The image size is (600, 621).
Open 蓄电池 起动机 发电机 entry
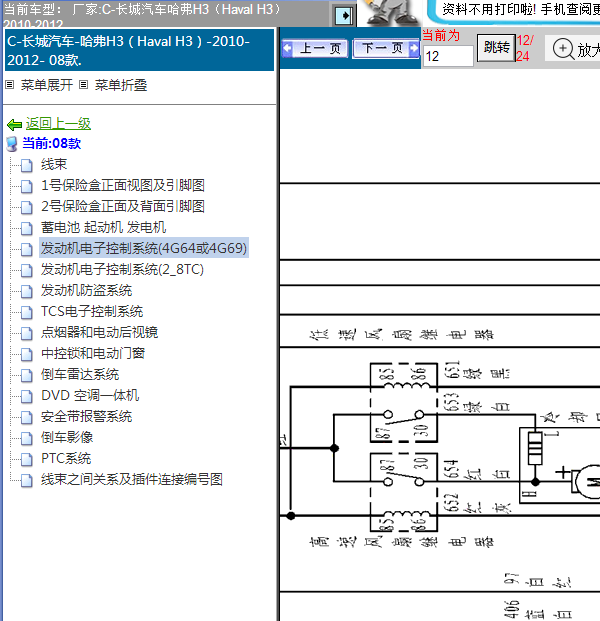click(x=103, y=227)
